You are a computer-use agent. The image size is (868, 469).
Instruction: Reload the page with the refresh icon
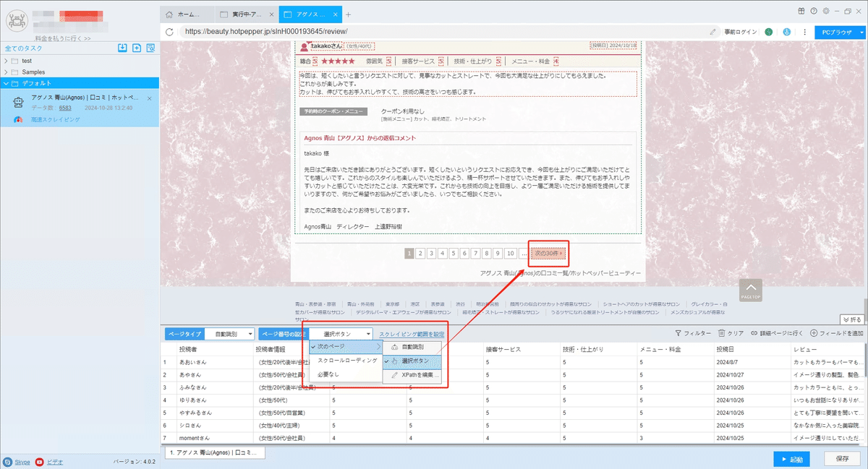point(169,32)
